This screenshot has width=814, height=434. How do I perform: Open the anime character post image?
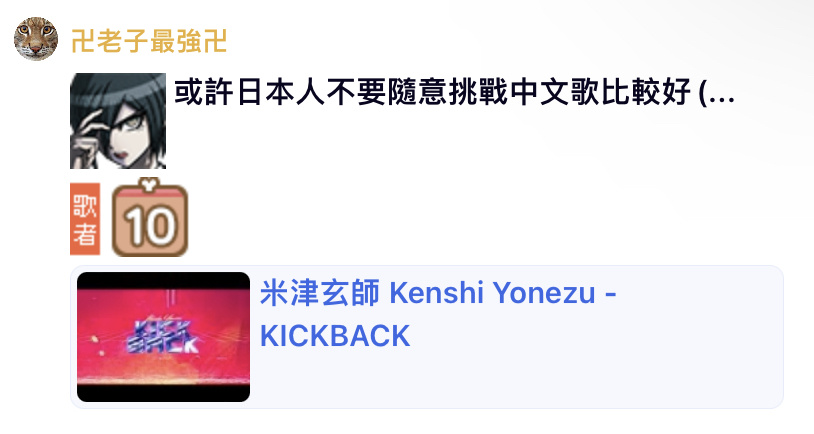pyautogui.click(x=118, y=121)
